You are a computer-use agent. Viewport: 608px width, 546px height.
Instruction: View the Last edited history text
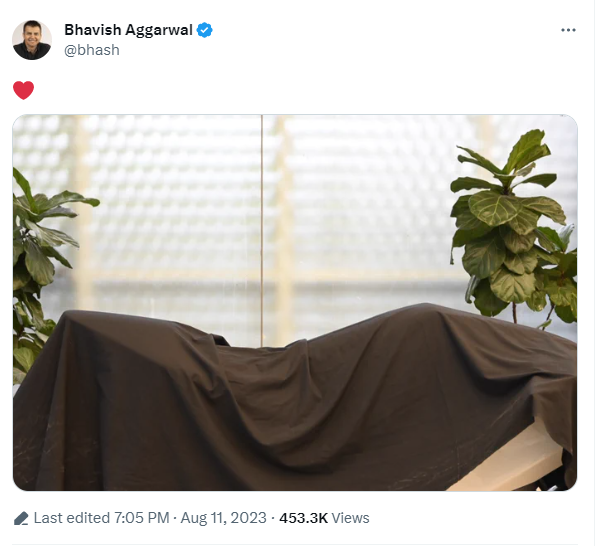click(72, 518)
